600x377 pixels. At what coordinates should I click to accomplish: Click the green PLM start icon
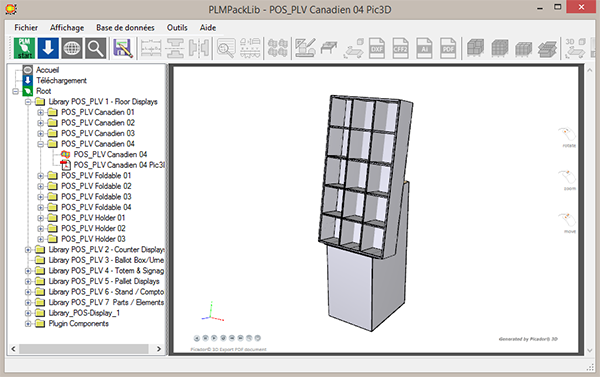pos(24,48)
